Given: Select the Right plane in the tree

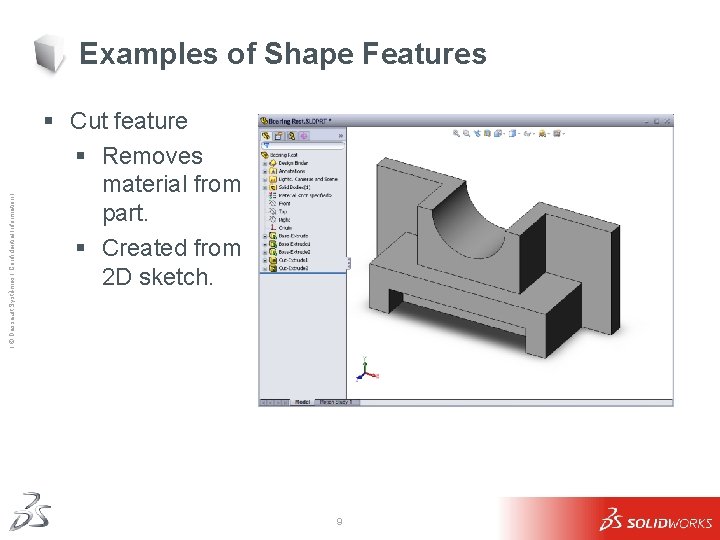Looking at the screenshot, I should click(x=279, y=220).
